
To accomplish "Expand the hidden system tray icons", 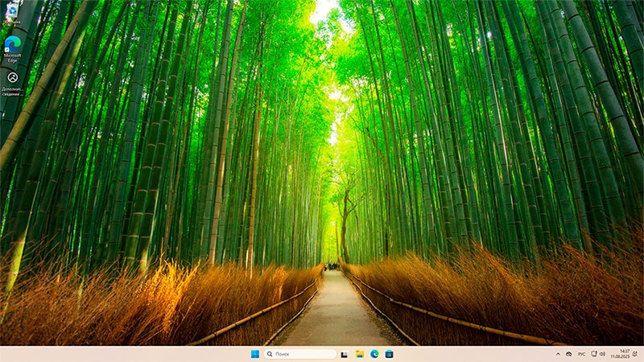I will tap(558, 354).
